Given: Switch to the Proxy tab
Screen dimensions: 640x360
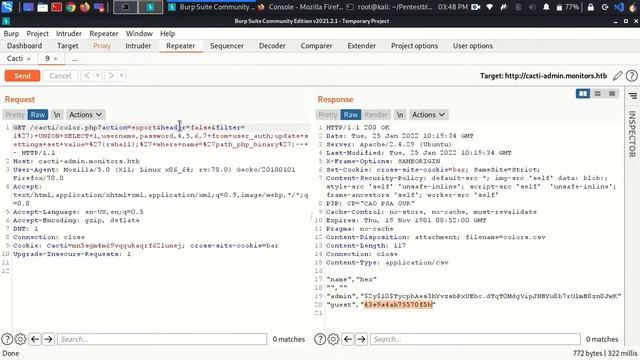Looking at the screenshot, I should click(x=102, y=46).
